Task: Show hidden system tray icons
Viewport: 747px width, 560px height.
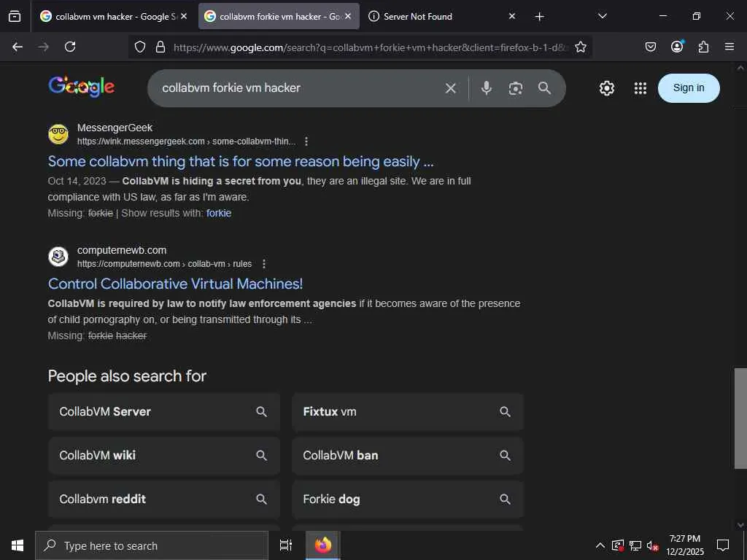Action: [x=600, y=545]
